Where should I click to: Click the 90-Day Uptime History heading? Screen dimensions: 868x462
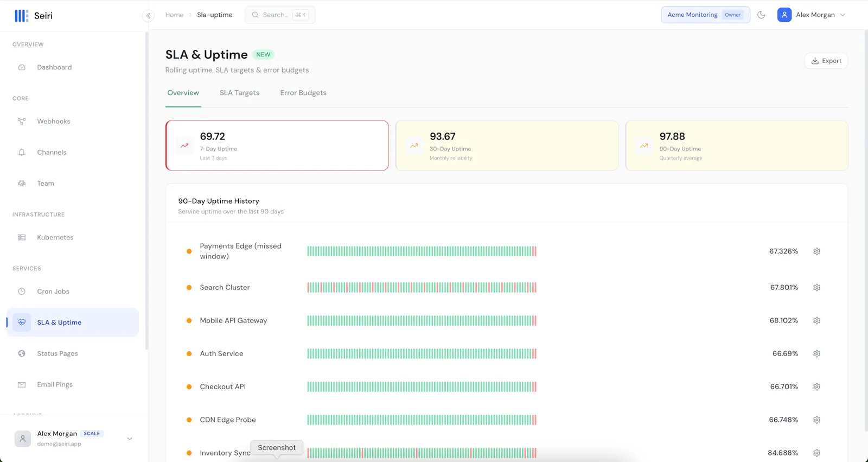click(219, 201)
